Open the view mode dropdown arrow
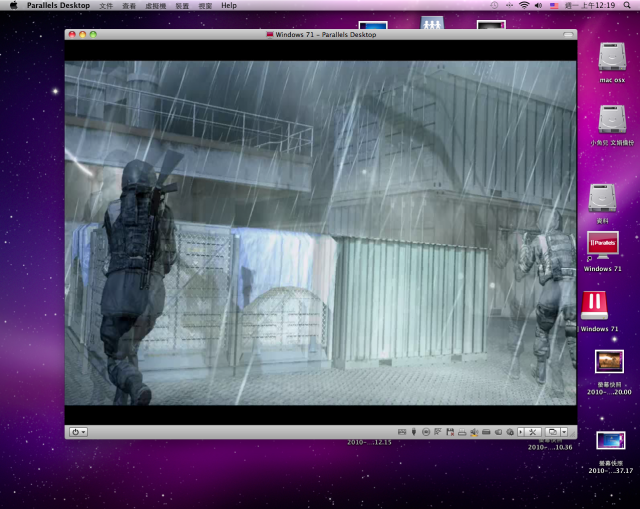The height and width of the screenshot is (509, 640). click(x=564, y=432)
